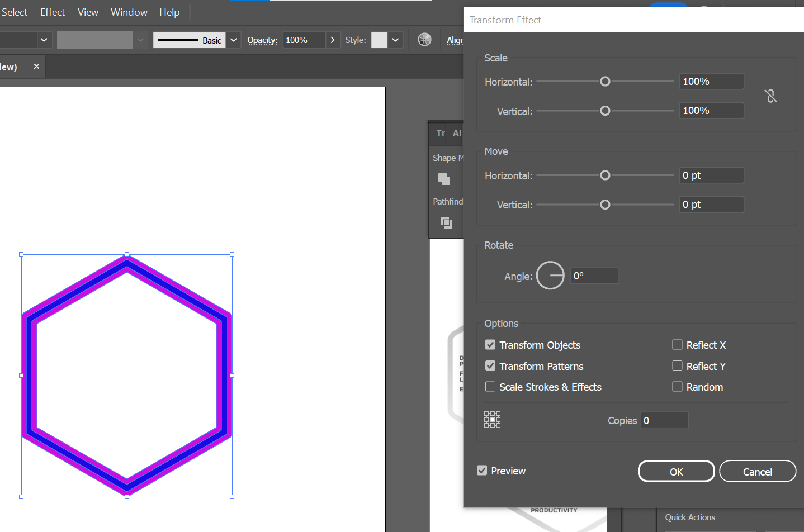This screenshot has height=532, width=804.
Task: Click inside the Copies input field
Action: [x=664, y=420]
